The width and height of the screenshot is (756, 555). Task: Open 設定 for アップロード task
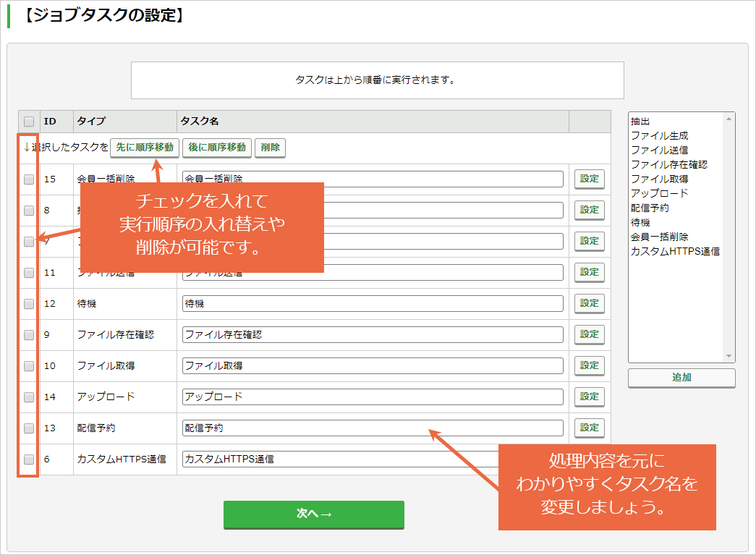point(589,397)
